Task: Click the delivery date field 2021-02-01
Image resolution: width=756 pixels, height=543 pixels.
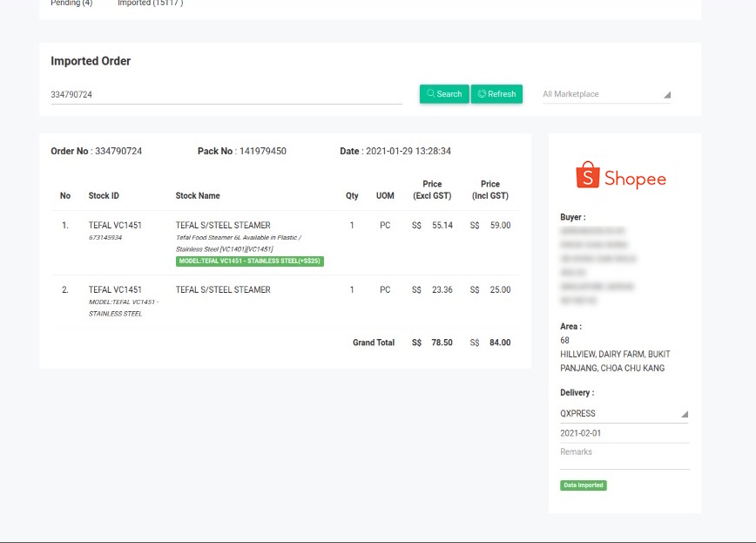Action: click(624, 433)
